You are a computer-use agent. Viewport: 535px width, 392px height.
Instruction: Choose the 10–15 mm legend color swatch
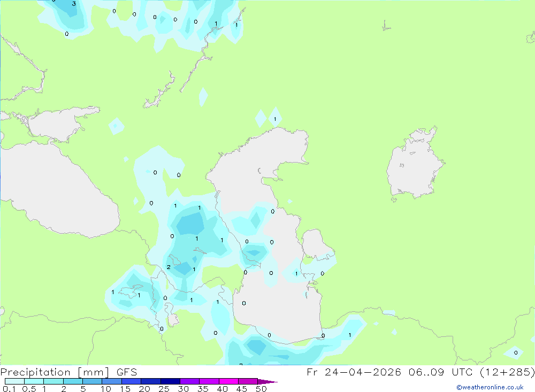coord(112,381)
